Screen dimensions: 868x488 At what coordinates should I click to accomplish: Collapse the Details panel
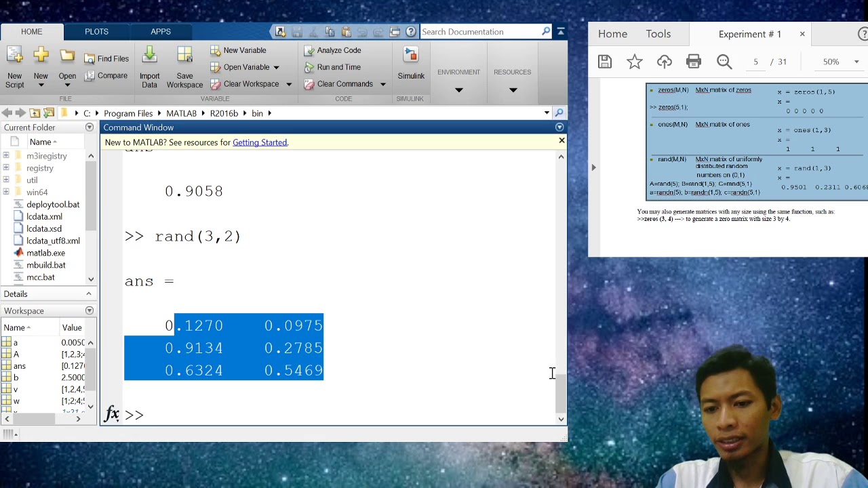88,294
